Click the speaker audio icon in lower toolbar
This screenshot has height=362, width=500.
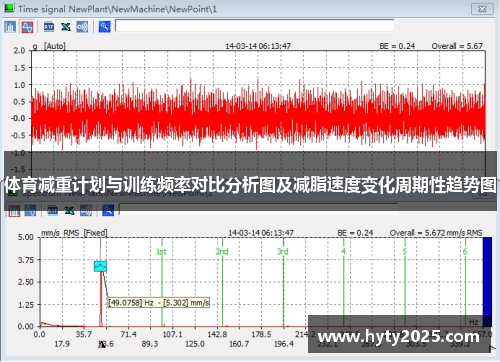(x=86, y=211)
